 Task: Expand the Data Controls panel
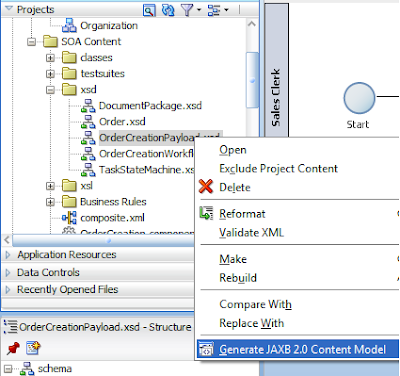tap(8, 273)
